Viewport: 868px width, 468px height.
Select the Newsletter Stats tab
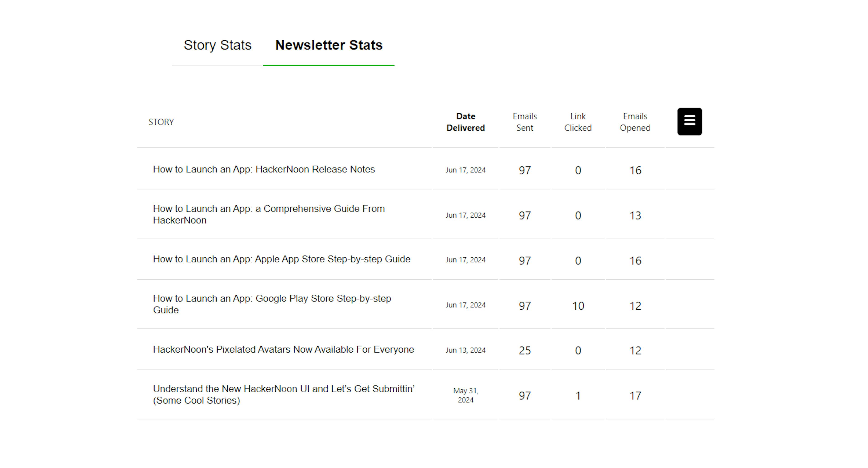tap(328, 45)
